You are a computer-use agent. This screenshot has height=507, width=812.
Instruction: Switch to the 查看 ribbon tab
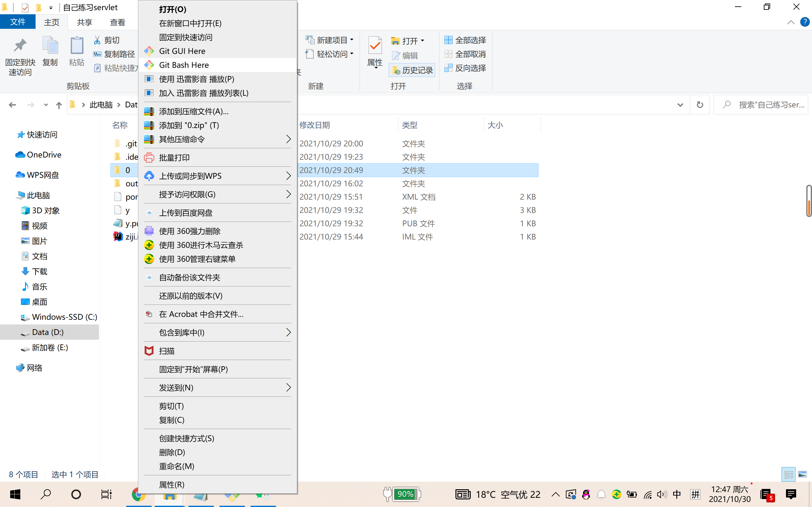pyautogui.click(x=117, y=22)
